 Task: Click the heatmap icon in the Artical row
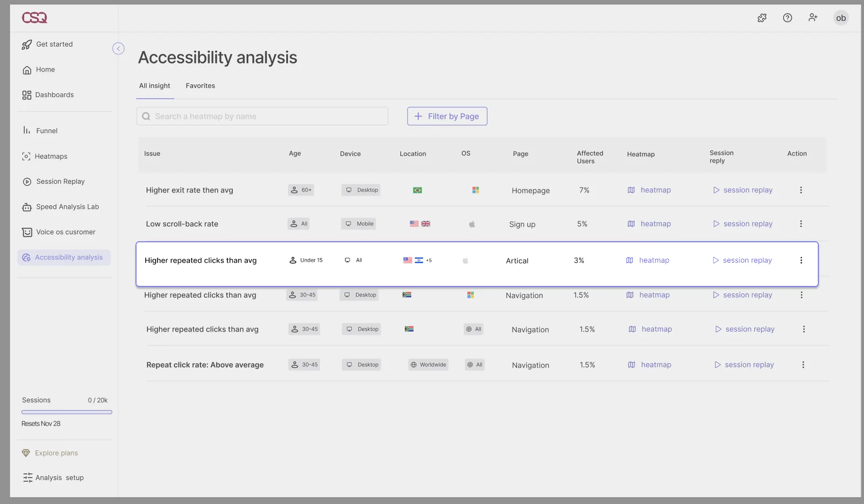(x=630, y=260)
